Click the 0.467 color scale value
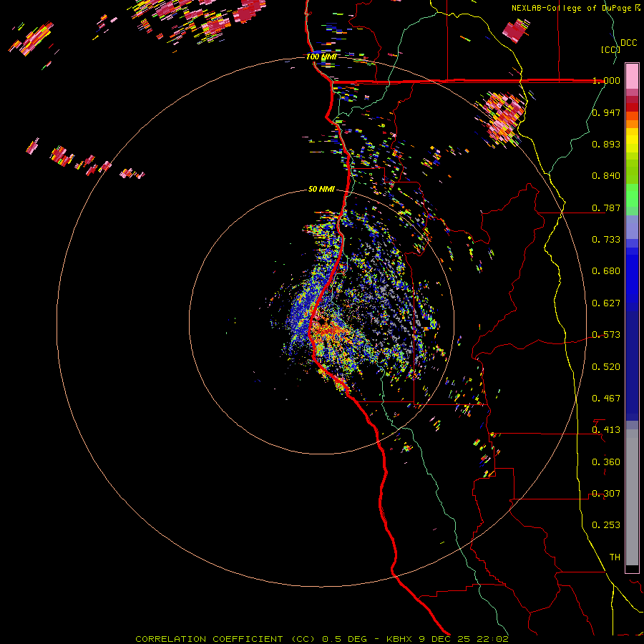This screenshot has width=644, height=644. click(x=606, y=399)
